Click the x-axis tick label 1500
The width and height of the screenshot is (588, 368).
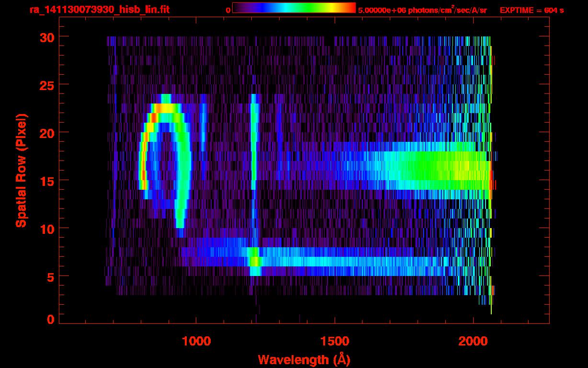(x=335, y=341)
